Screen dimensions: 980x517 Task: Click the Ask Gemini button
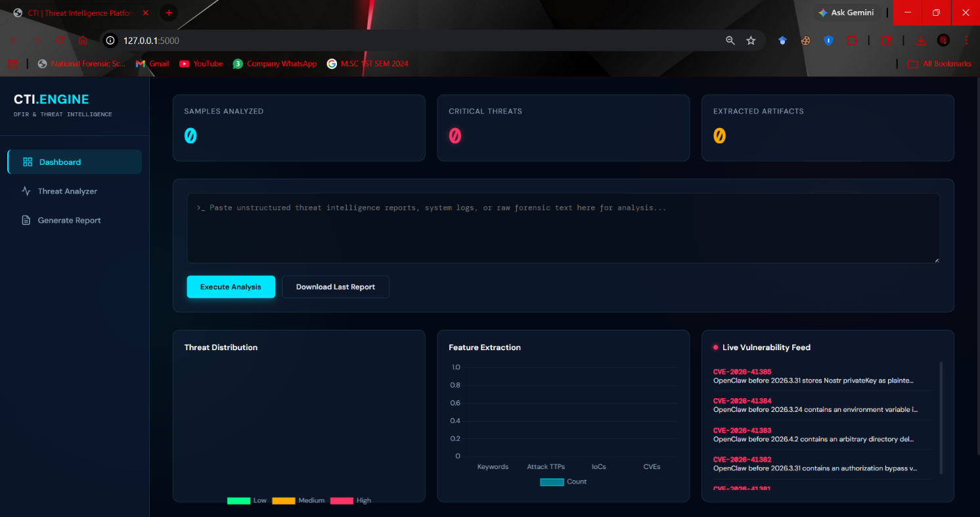(846, 13)
